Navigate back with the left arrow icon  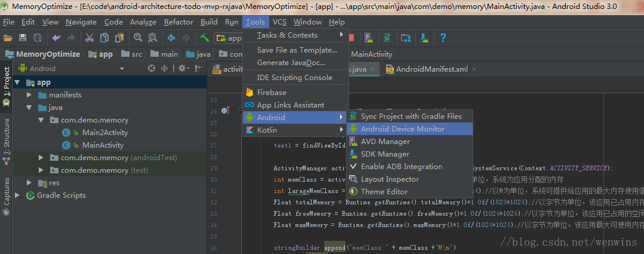coord(171,38)
